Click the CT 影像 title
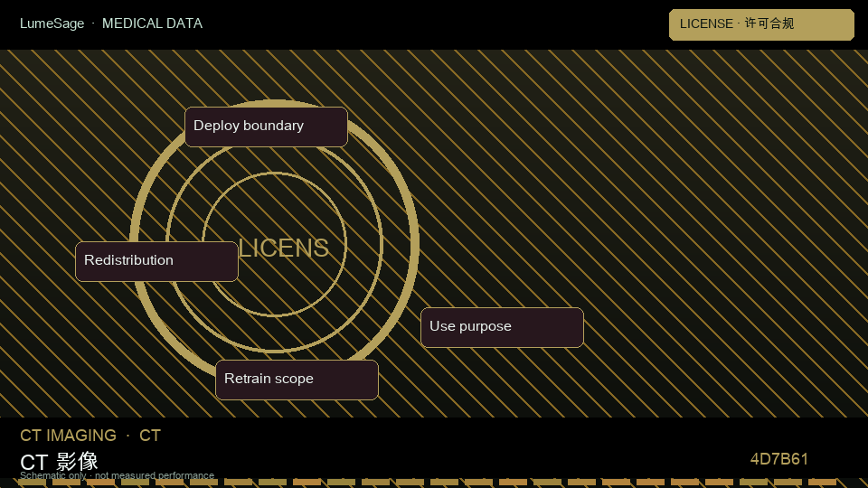 (60, 462)
